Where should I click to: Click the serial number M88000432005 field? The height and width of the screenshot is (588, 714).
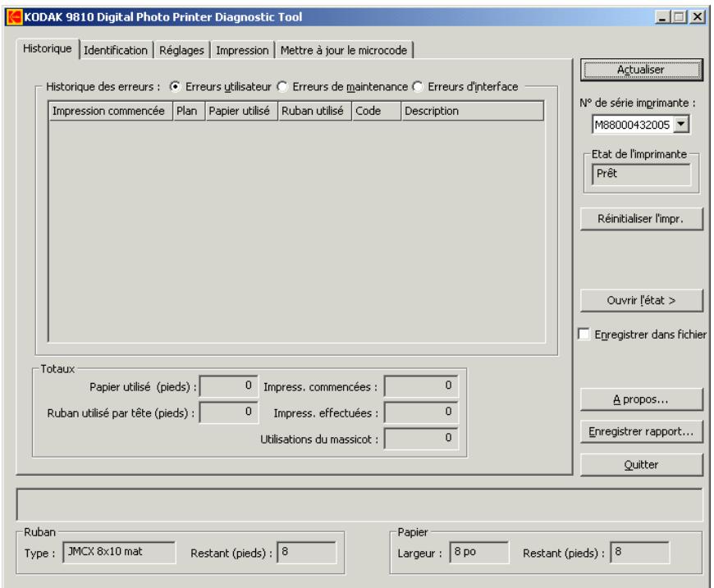coord(633,125)
